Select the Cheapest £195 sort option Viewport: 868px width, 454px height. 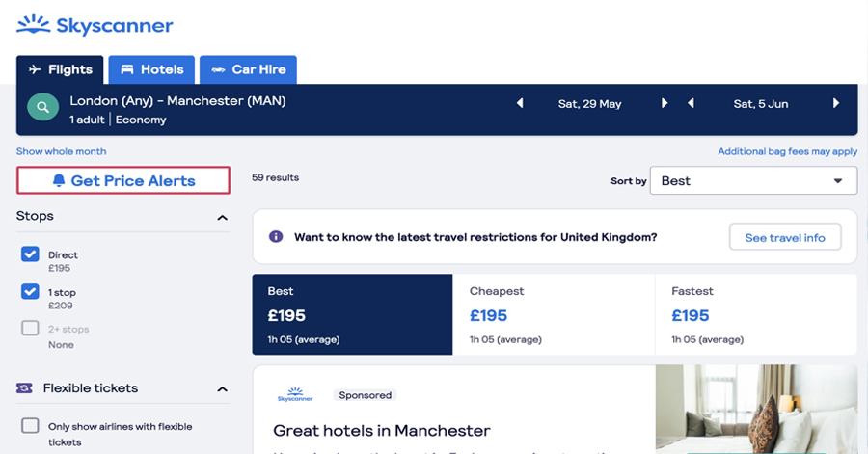[554, 314]
